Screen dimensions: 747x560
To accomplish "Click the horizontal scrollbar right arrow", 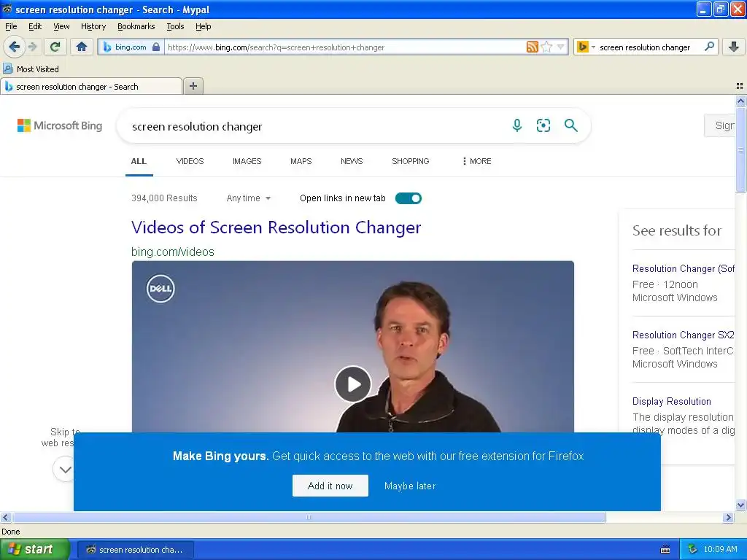I will (x=728, y=517).
